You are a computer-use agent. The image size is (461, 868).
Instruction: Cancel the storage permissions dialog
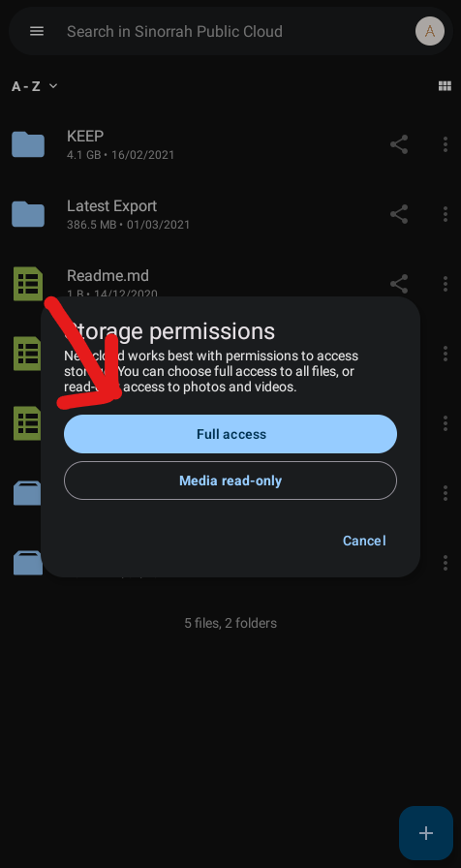pos(364,541)
